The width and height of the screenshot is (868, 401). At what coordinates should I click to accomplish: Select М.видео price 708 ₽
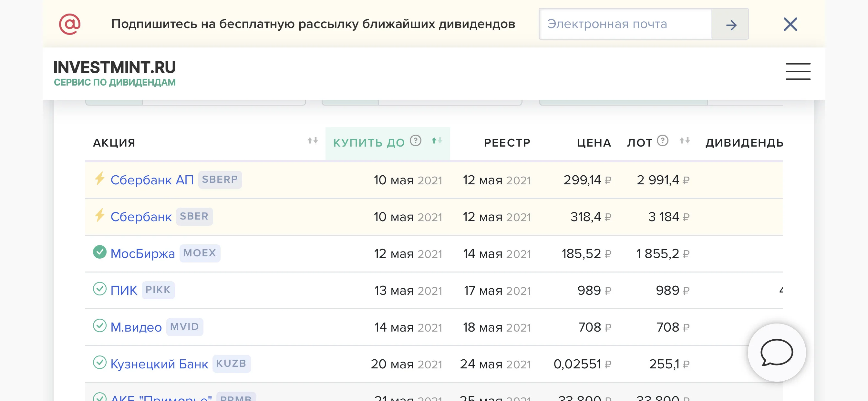(x=594, y=327)
